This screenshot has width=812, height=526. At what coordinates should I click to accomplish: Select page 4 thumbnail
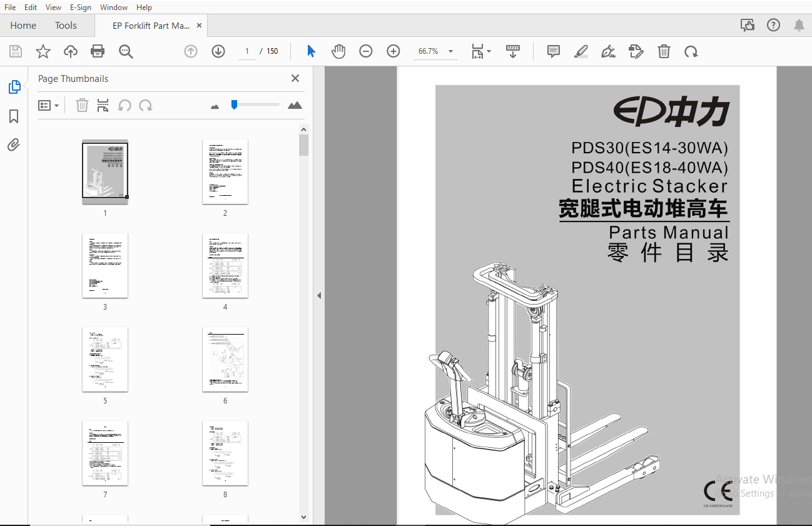225,265
